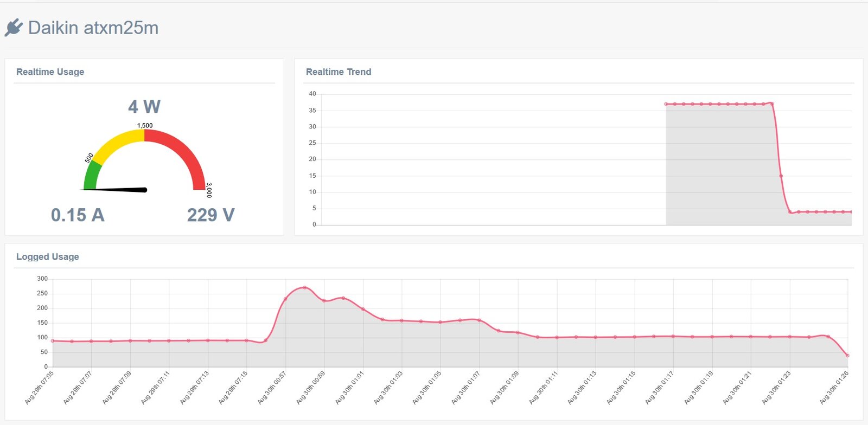Screen dimensions: 868x425
Task: Click the Aug 30th 01:26 axis label
Action: [834, 388]
